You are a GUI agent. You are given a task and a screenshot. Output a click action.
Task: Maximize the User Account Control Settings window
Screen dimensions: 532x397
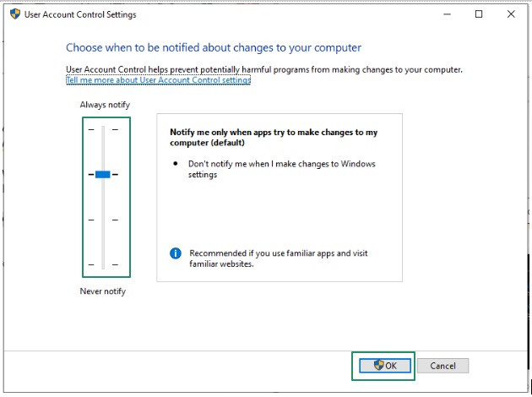tap(479, 14)
